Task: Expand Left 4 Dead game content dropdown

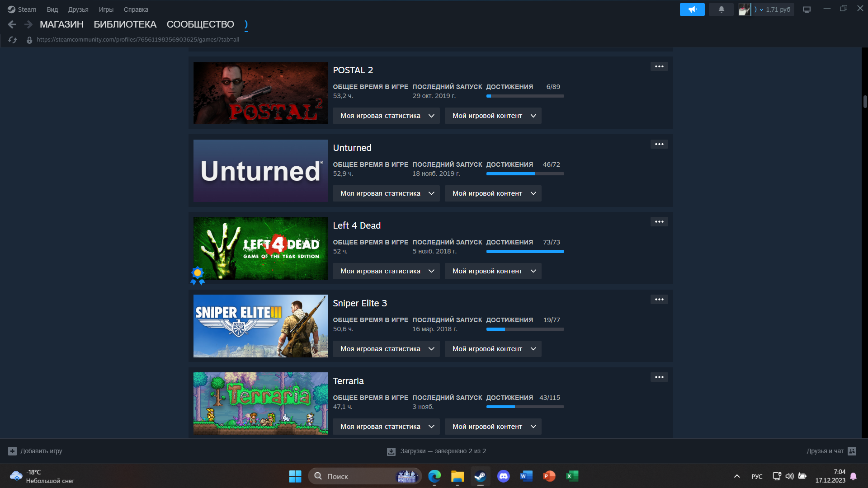Action: click(493, 271)
